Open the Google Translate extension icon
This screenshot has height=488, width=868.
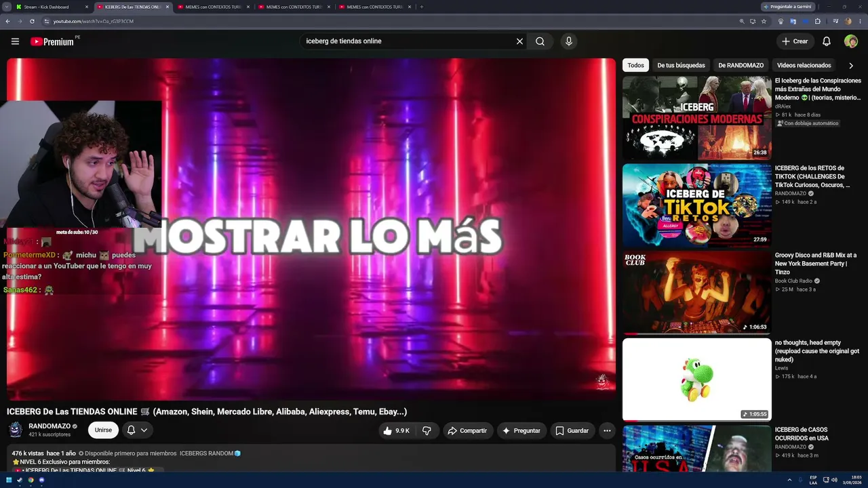[793, 21]
